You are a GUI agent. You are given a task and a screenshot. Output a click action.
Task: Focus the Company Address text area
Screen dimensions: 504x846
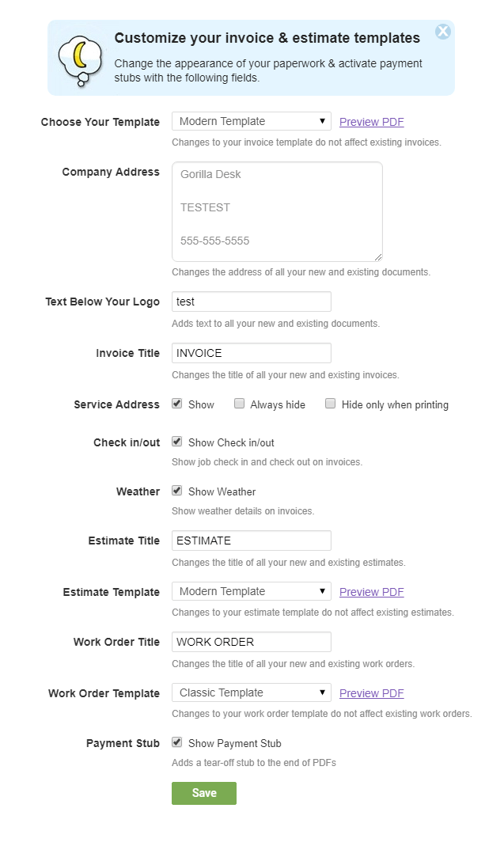[x=278, y=212]
